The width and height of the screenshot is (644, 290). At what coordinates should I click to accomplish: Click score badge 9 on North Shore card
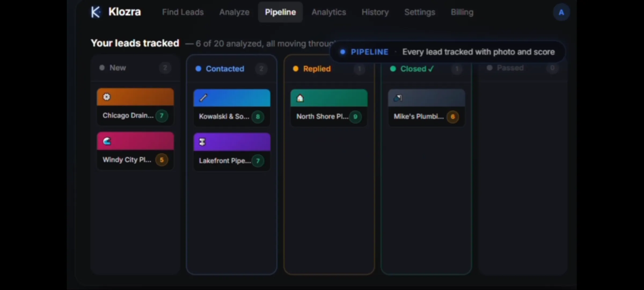tap(355, 117)
